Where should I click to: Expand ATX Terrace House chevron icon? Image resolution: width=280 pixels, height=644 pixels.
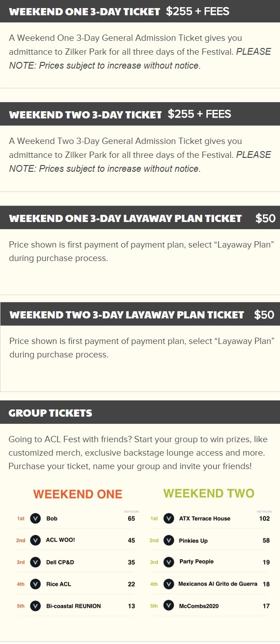coord(169,519)
